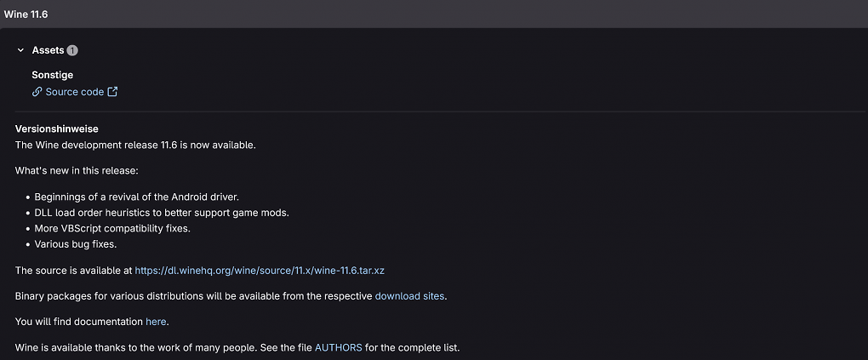Collapse the Assets section chevron
The height and width of the screenshot is (360, 868).
20,50
